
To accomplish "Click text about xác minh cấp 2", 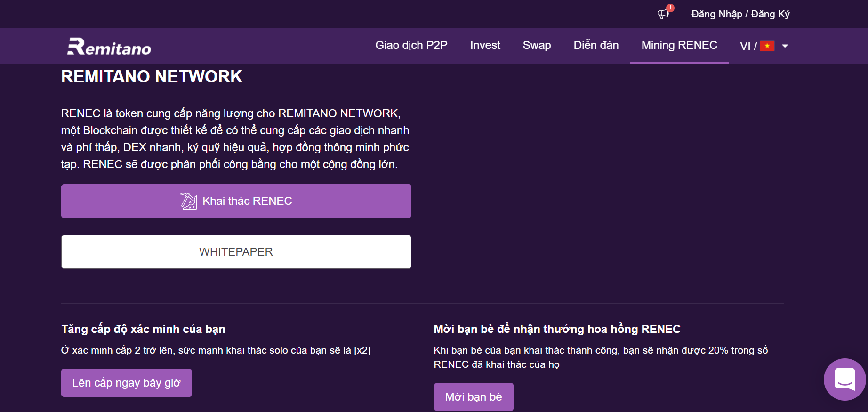I will pyautogui.click(x=216, y=350).
